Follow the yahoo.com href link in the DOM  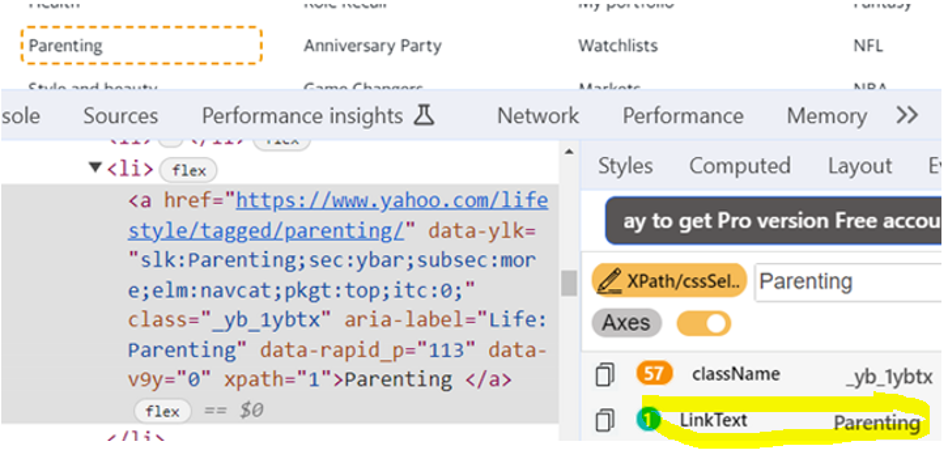point(391,201)
